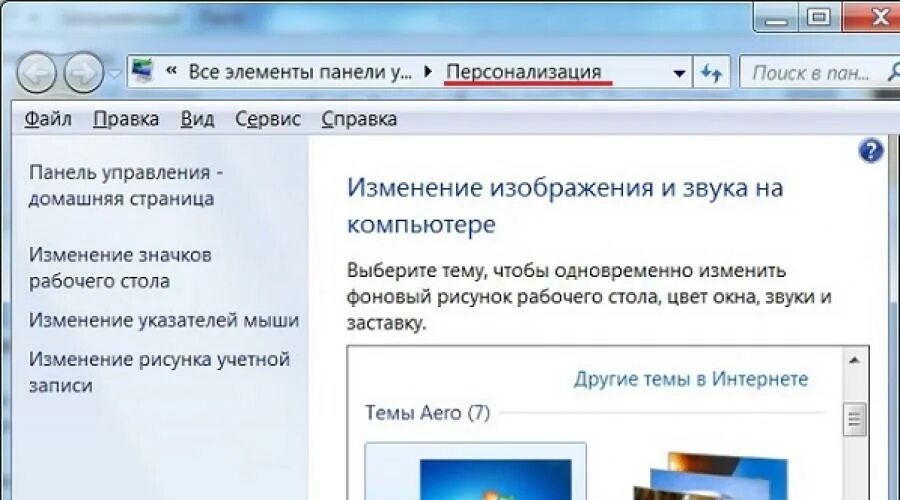
Task: Open 'Изменение значков рабочего стола' link
Action: (x=120, y=268)
